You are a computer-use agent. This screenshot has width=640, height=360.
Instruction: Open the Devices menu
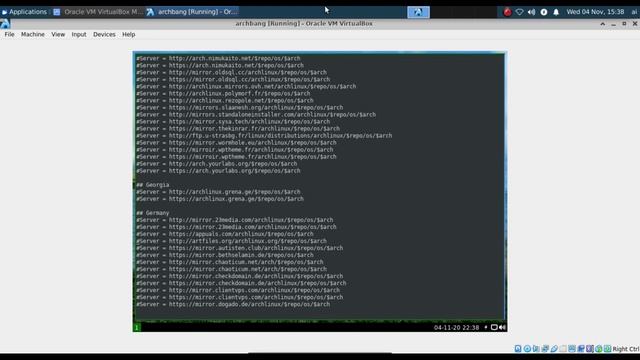pos(104,34)
